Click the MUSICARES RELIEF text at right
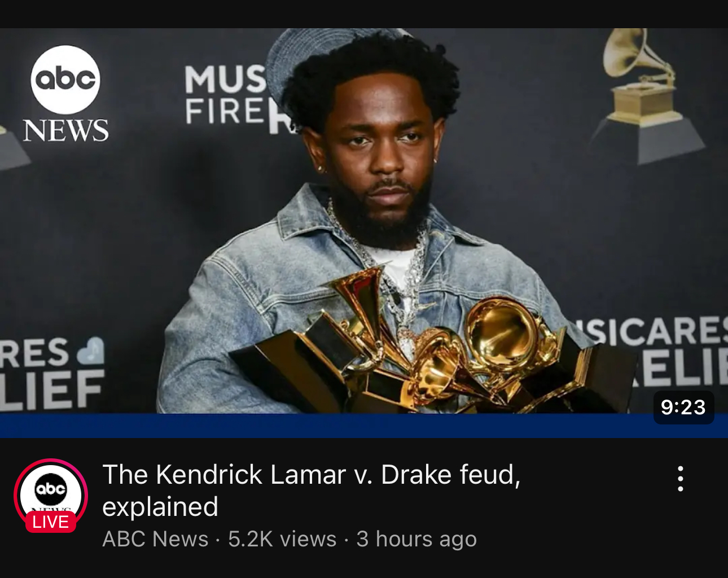Screen dimensions: 728x578 (652, 351)
